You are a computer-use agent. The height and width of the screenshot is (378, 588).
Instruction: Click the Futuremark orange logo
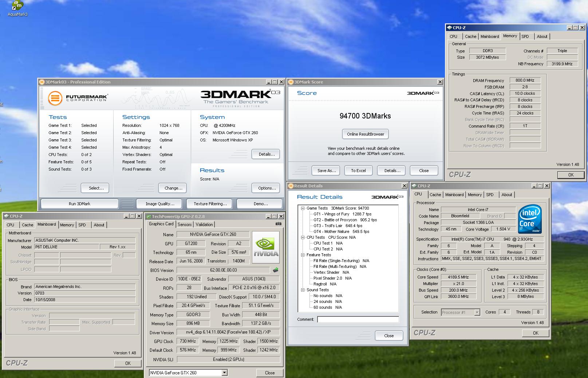click(55, 98)
